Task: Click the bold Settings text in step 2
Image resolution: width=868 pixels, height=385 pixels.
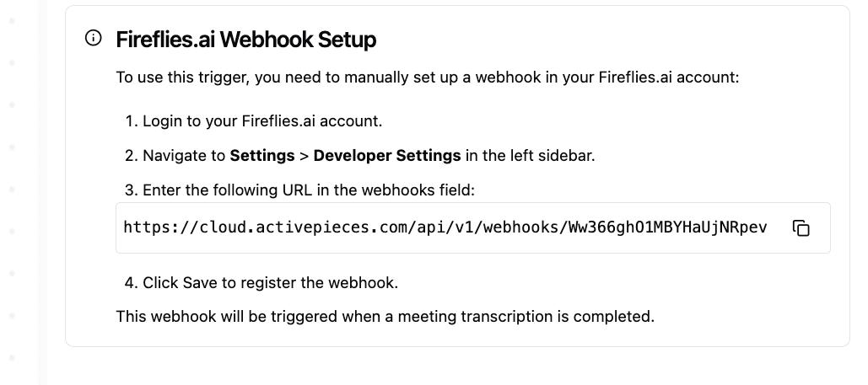Action: click(x=262, y=156)
